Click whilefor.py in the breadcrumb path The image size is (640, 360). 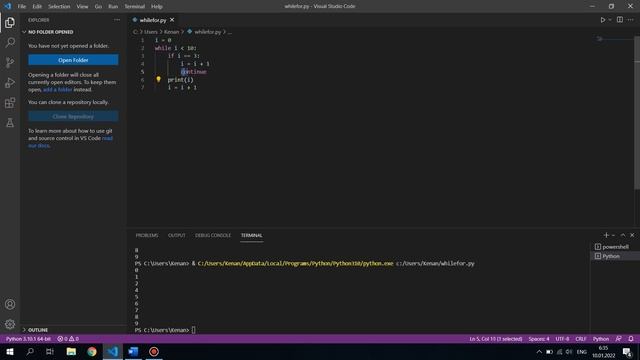207,31
